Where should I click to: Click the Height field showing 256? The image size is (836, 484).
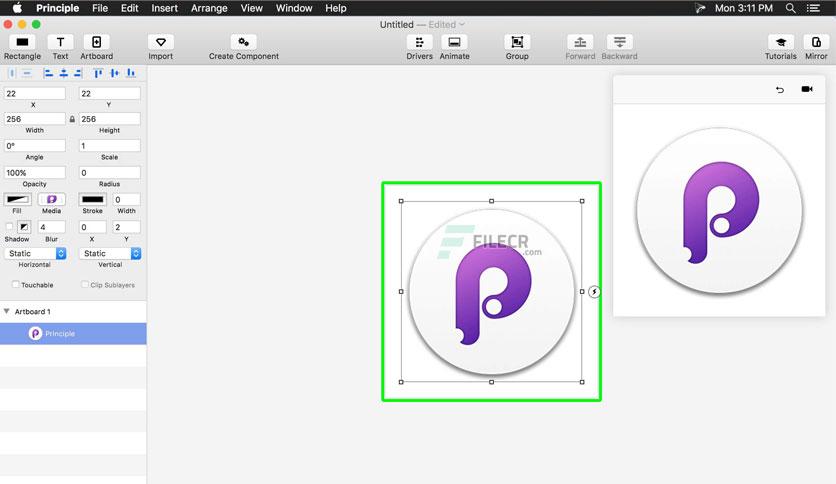(x=110, y=119)
